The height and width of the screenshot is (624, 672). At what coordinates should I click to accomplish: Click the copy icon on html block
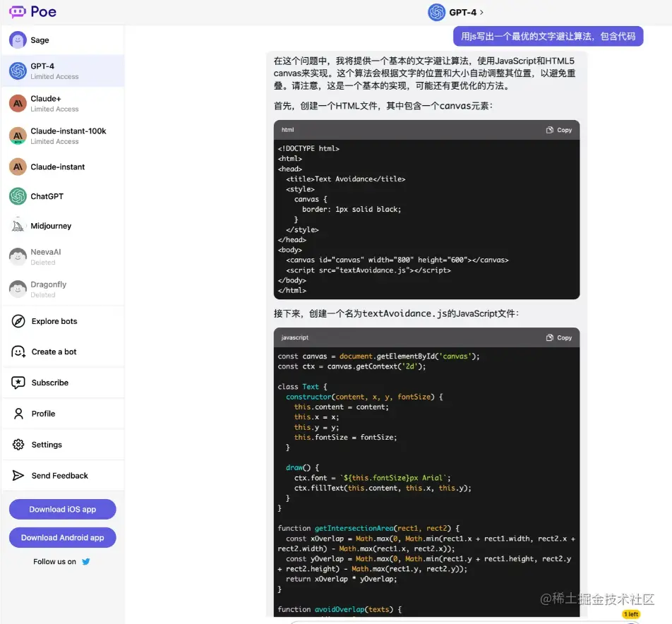[x=549, y=130]
